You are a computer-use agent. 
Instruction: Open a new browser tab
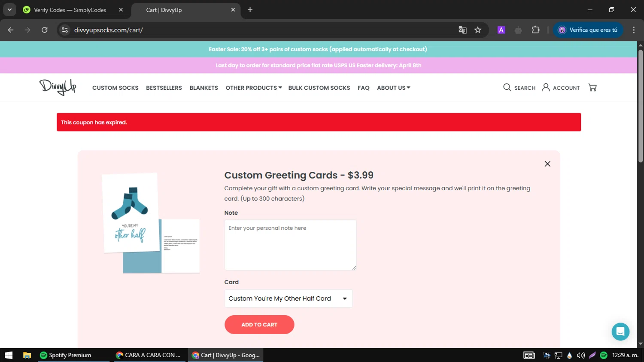pyautogui.click(x=250, y=10)
